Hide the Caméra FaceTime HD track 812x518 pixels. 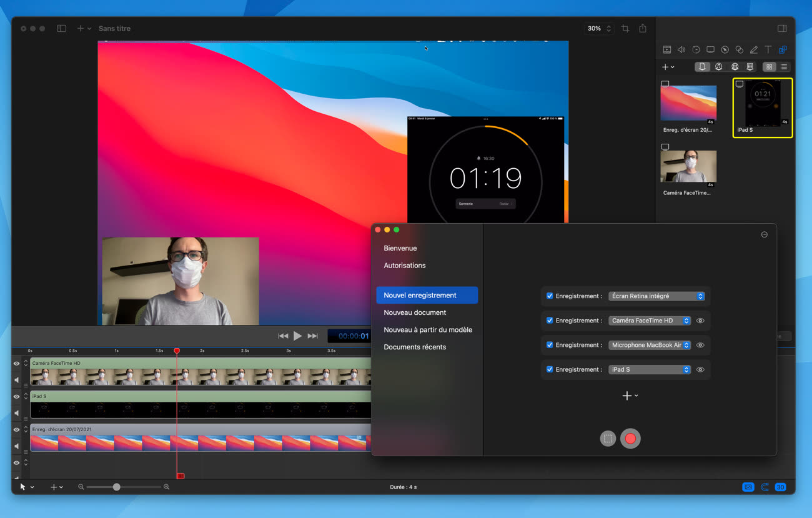17,363
